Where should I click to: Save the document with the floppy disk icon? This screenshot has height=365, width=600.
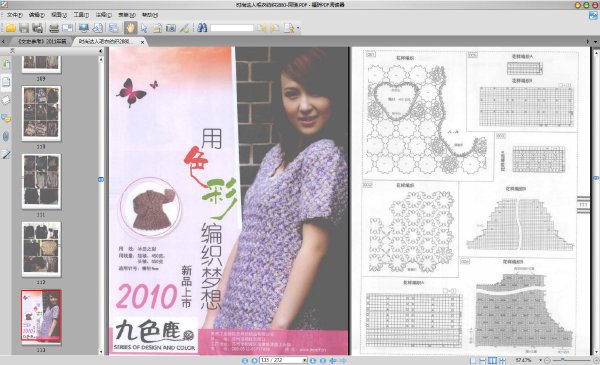(24, 28)
